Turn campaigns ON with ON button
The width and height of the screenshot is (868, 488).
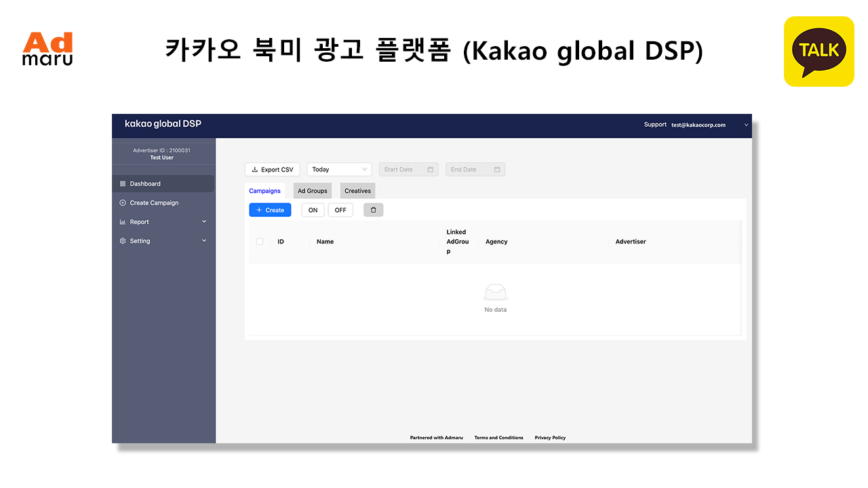(x=313, y=210)
